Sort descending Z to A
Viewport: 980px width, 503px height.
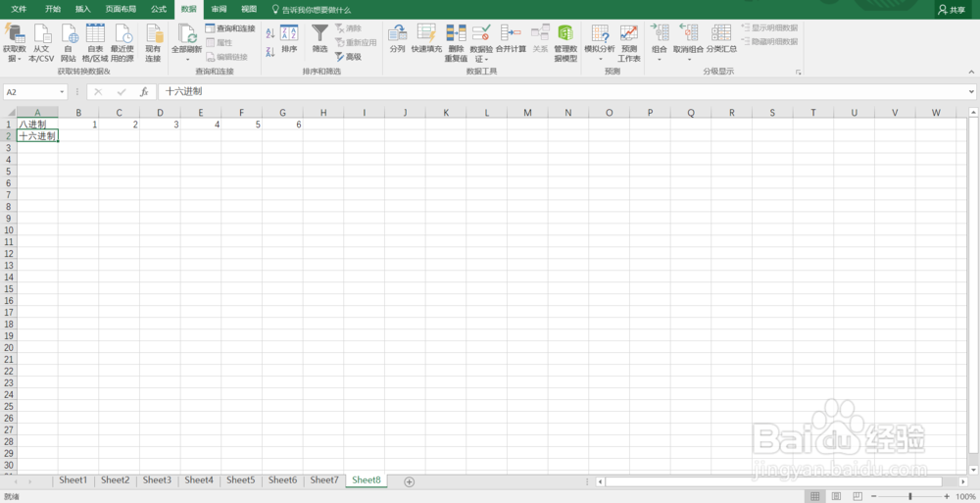(x=270, y=52)
